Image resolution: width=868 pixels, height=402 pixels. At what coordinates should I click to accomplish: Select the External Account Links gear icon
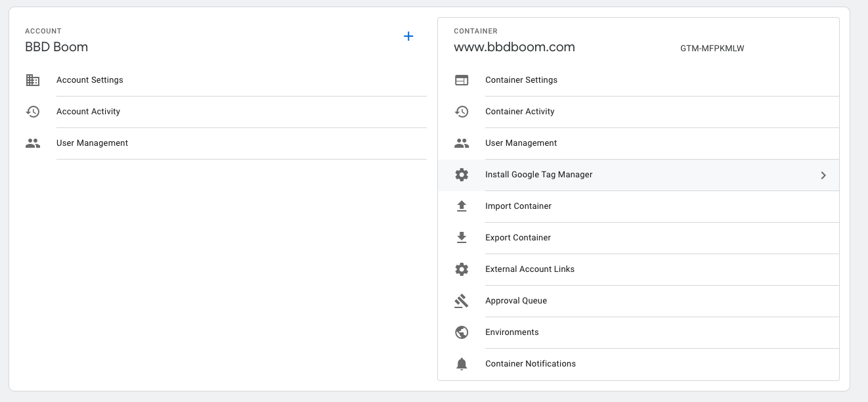point(462,269)
